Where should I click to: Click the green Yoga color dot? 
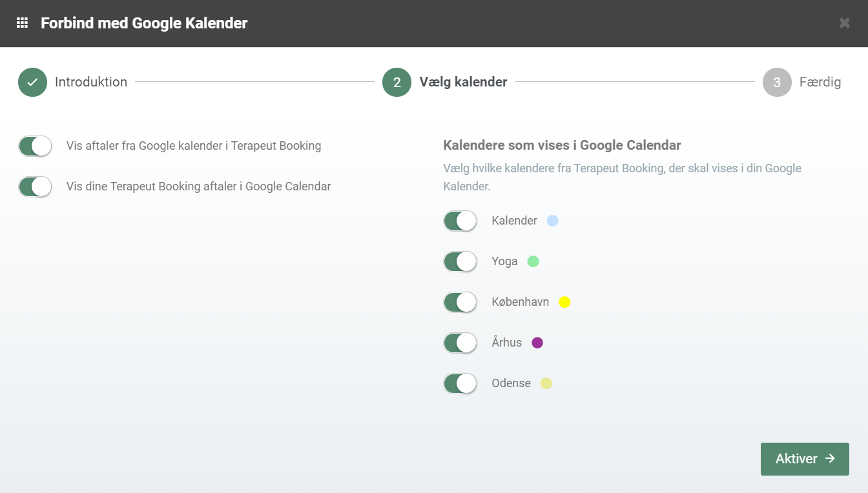coord(533,261)
